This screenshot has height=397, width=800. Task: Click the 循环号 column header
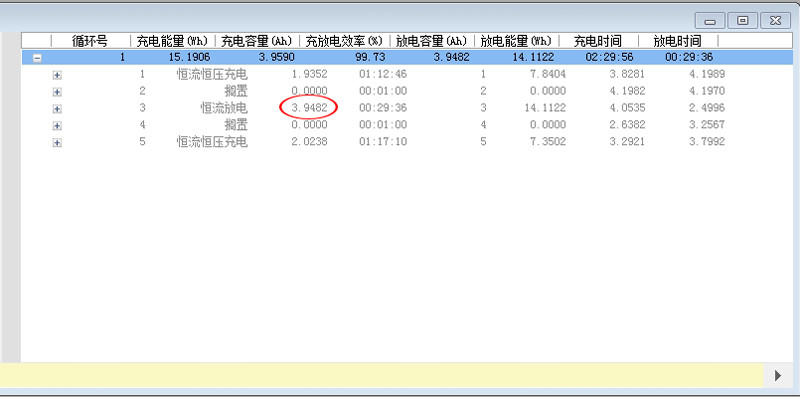[90, 41]
